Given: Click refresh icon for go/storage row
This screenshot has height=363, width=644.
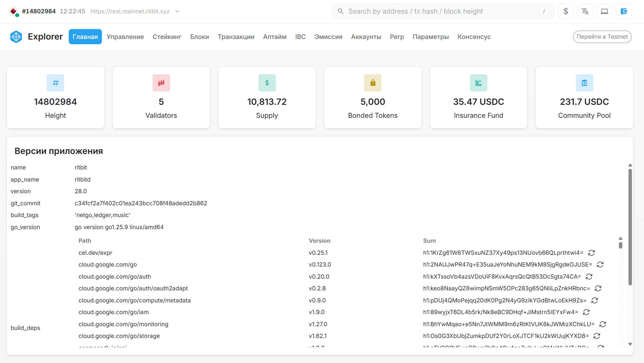Looking at the screenshot, I should point(597,336).
